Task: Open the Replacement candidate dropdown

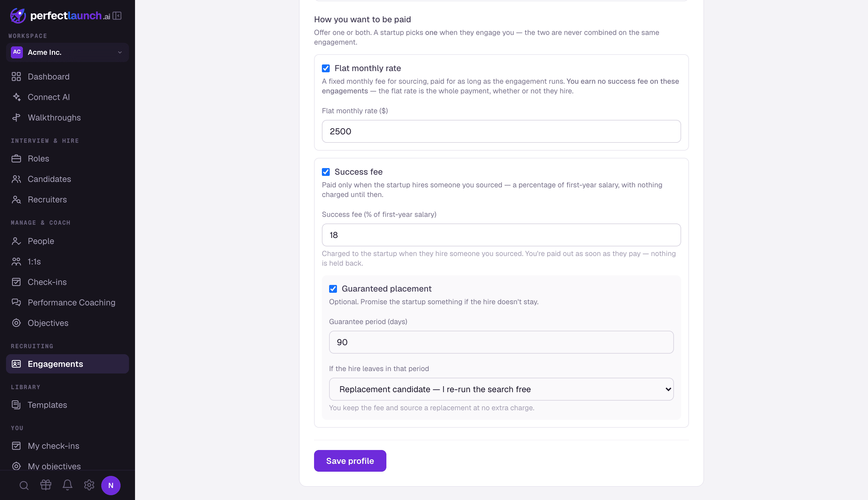Action: 501,389
